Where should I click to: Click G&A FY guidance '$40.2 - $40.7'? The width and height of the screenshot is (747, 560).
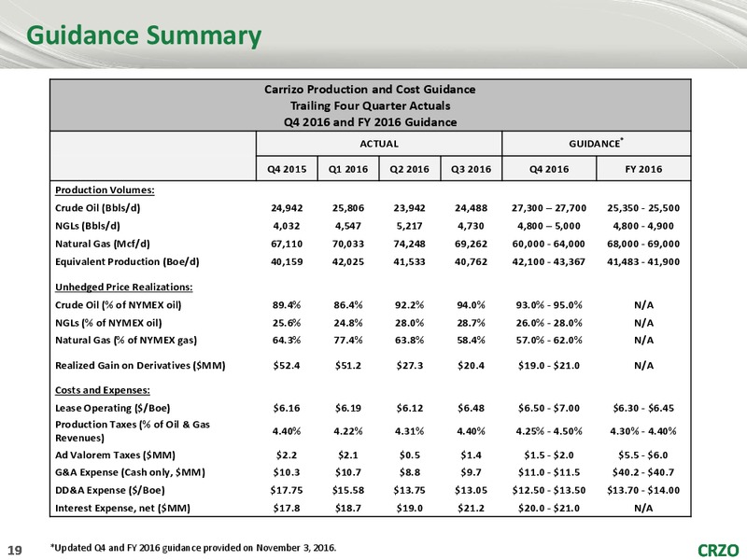[643, 472]
